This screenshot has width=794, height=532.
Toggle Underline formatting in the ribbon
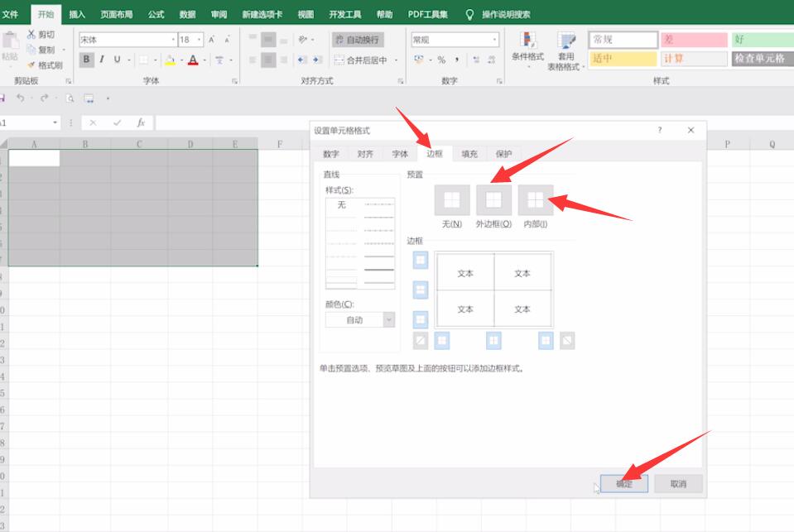click(x=117, y=60)
